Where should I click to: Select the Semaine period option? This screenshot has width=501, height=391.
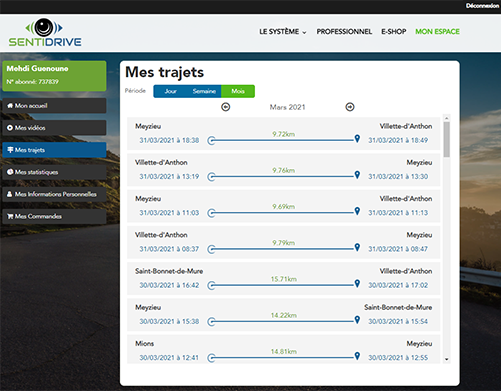[x=204, y=91]
